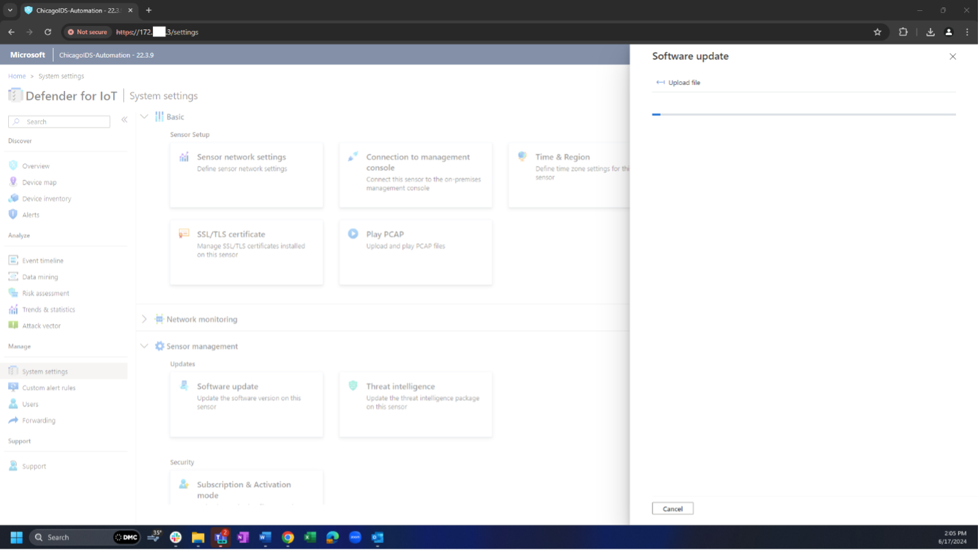The height and width of the screenshot is (552, 980).
Task: Click the sidebar Search input field
Action: pyautogui.click(x=59, y=121)
